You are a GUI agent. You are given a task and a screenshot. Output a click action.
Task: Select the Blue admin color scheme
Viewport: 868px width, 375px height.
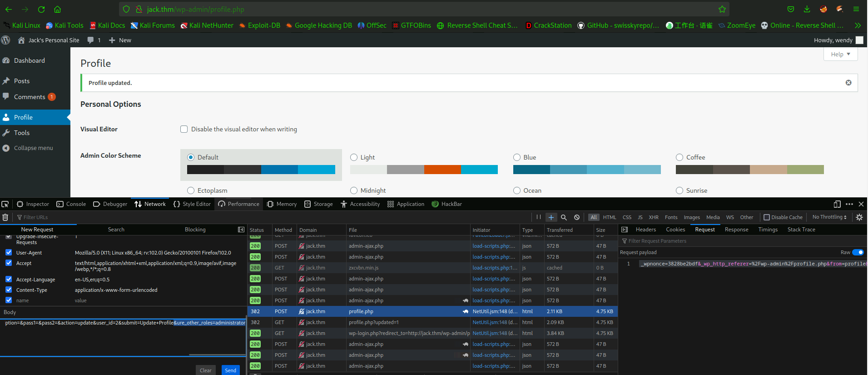click(517, 157)
